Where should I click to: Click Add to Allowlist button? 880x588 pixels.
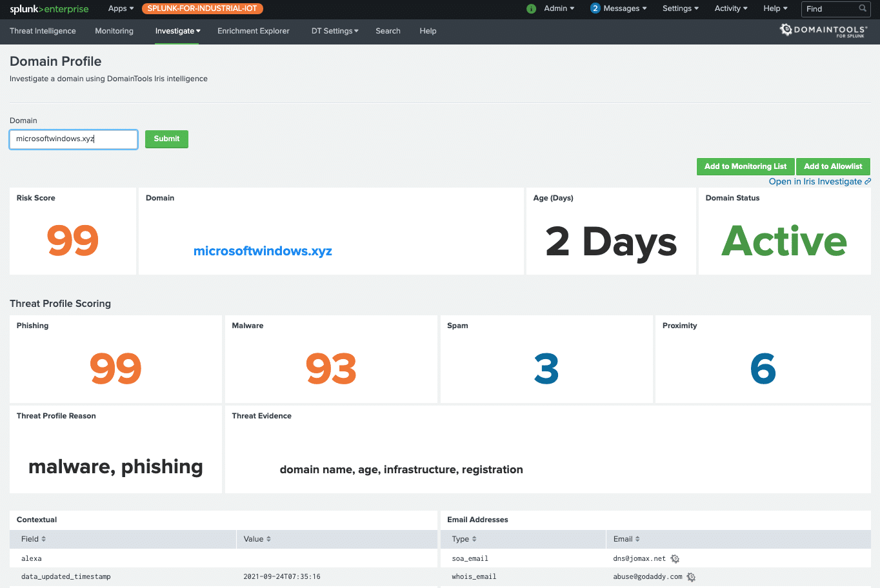point(833,166)
